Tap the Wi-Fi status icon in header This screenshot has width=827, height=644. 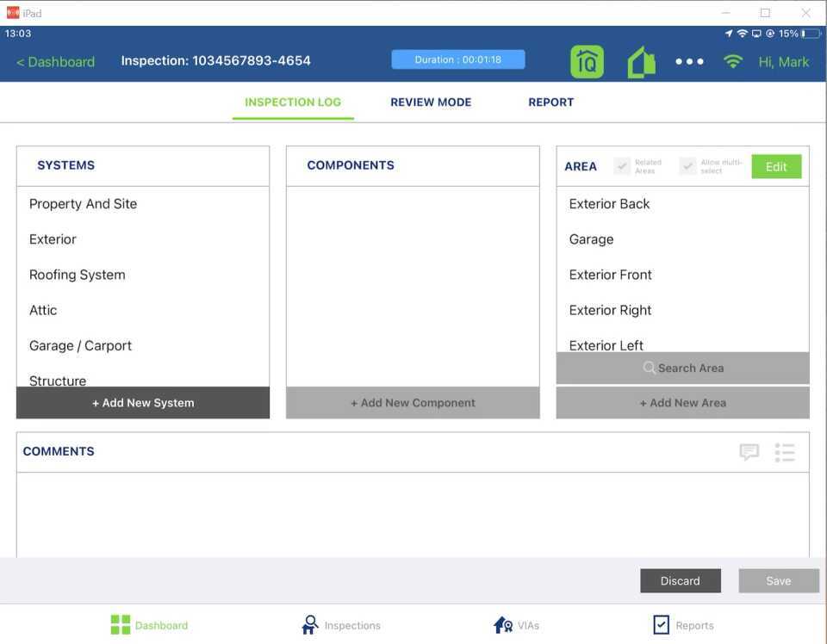click(733, 62)
